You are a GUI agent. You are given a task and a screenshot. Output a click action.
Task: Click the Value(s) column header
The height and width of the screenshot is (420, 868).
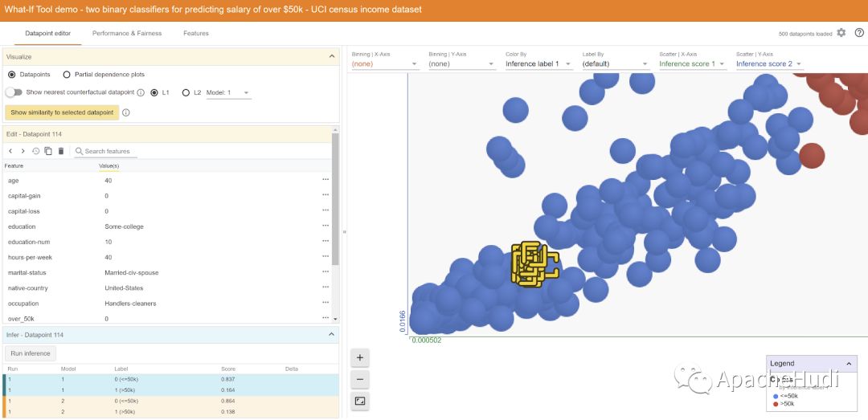(x=108, y=165)
